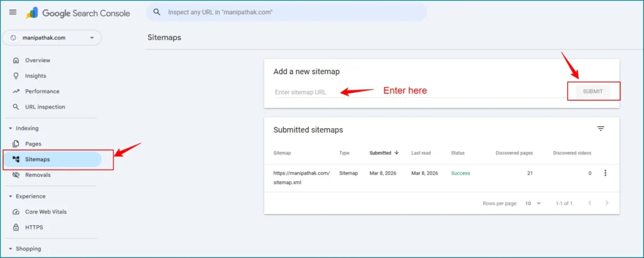Click the next page arrow
This screenshot has height=258, width=644.
point(607,203)
